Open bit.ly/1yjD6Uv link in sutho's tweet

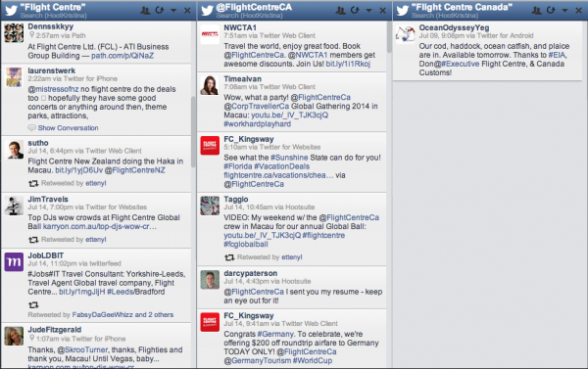[79, 170]
